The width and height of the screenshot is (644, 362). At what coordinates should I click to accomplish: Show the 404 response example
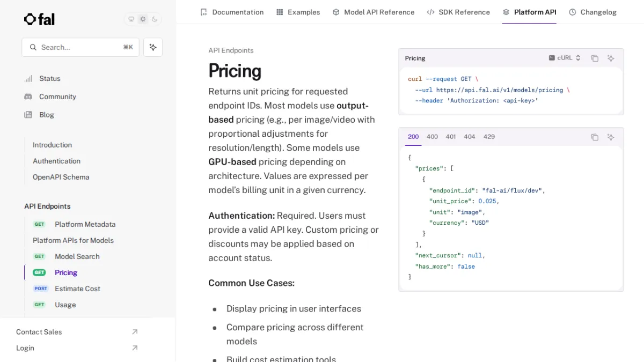pos(470,137)
